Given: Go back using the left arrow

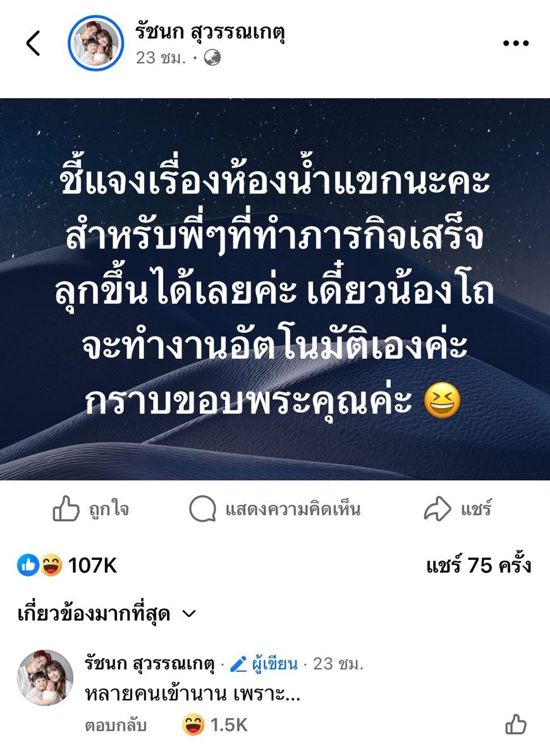Looking at the screenshot, I should [x=34, y=44].
